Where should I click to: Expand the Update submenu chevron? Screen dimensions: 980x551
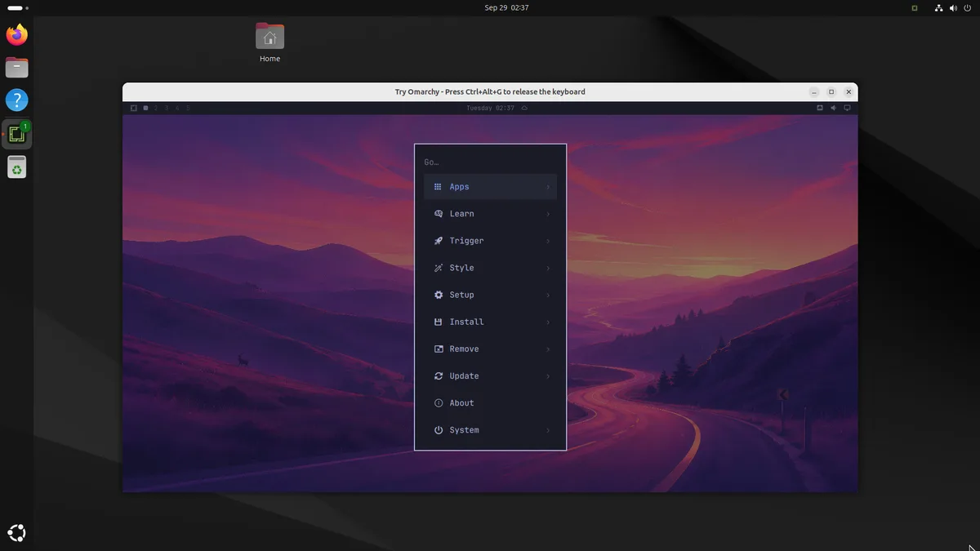tap(548, 376)
